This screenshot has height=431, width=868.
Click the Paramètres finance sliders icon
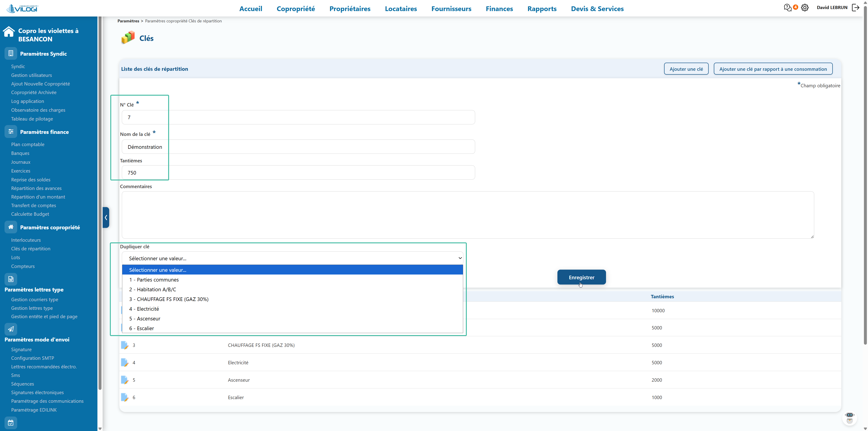(x=11, y=131)
